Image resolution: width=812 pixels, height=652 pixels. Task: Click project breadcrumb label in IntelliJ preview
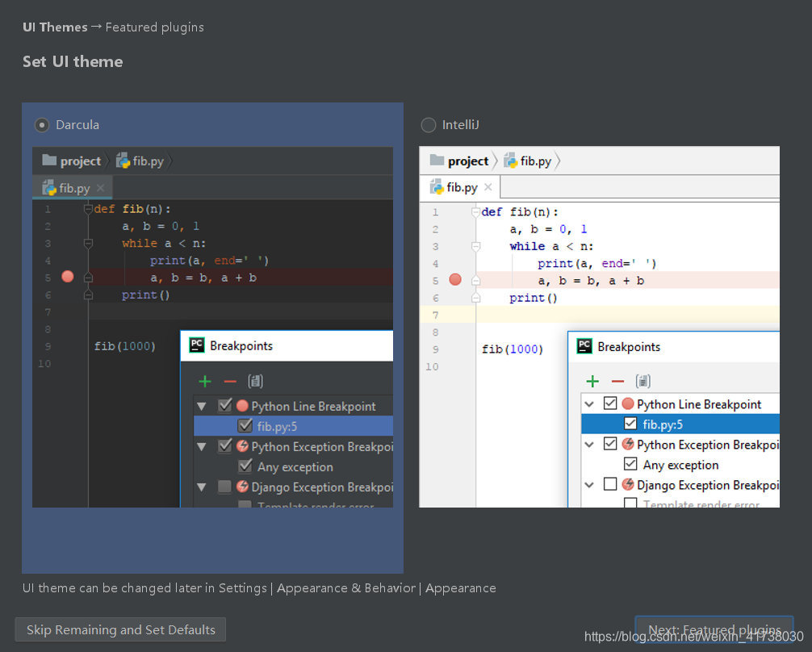468,161
